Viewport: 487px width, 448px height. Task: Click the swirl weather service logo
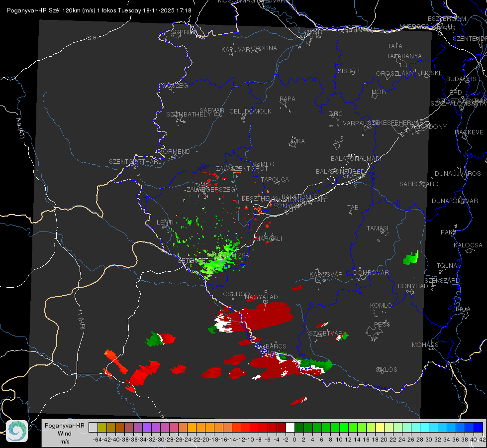pos(17,431)
